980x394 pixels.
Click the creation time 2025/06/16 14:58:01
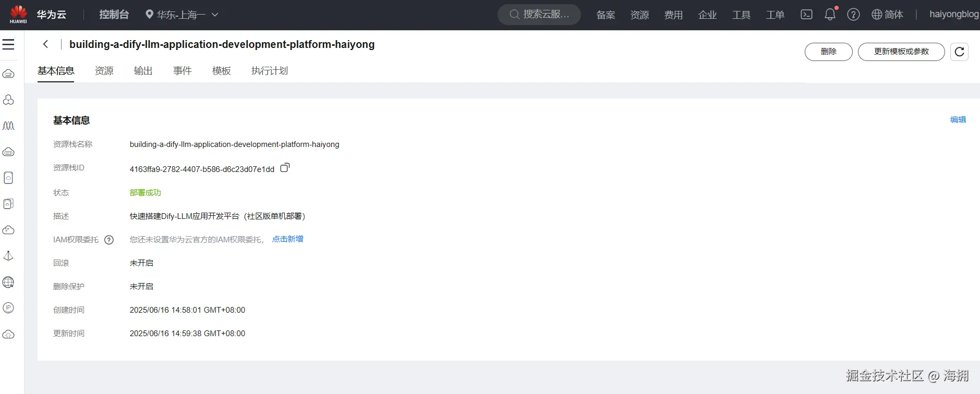(x=187, y=310)
